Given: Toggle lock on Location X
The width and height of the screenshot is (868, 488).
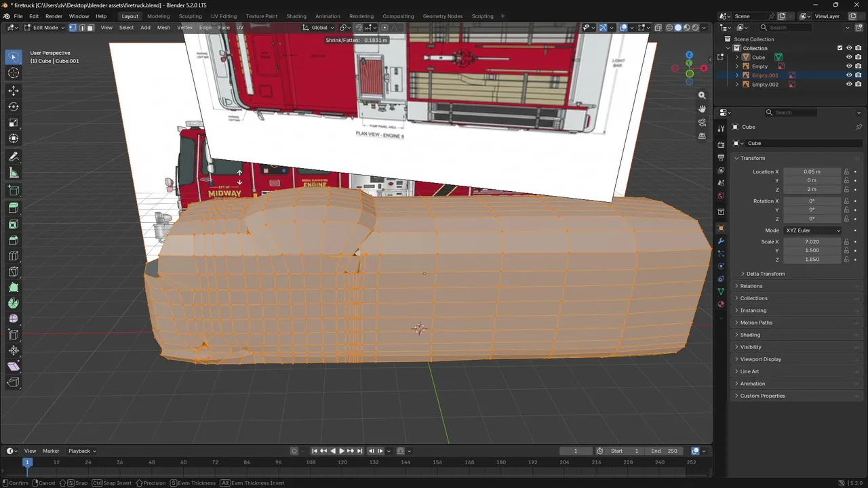Looking at the screenshot, I should point(846,171).
